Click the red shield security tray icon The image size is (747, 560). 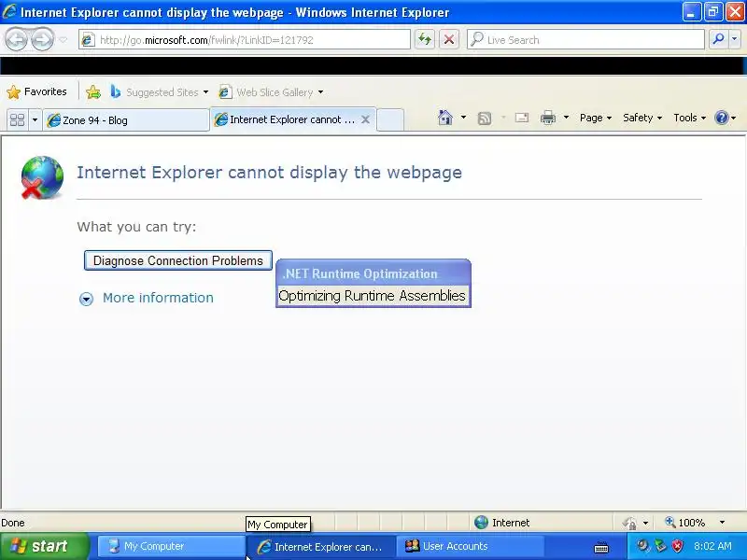point(678,546)
